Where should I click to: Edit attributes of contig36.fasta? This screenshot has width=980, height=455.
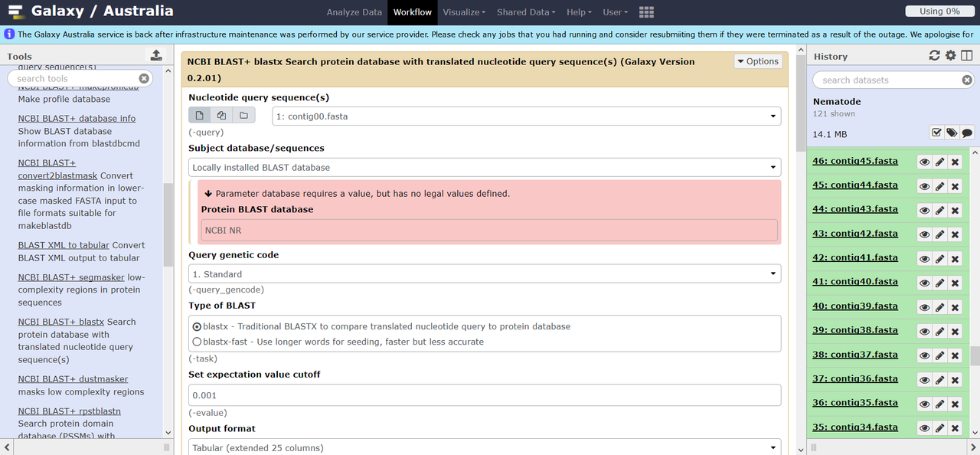[940, 380]
